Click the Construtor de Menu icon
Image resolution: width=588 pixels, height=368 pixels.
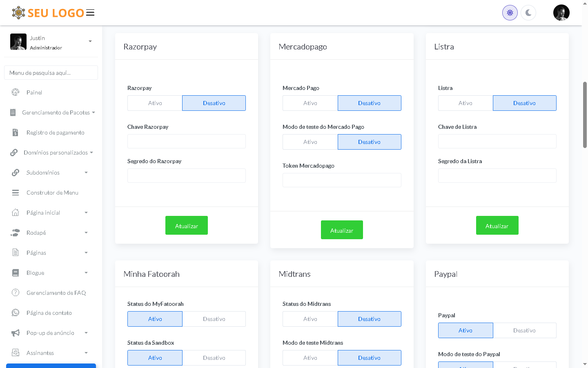tap(16, 193)
